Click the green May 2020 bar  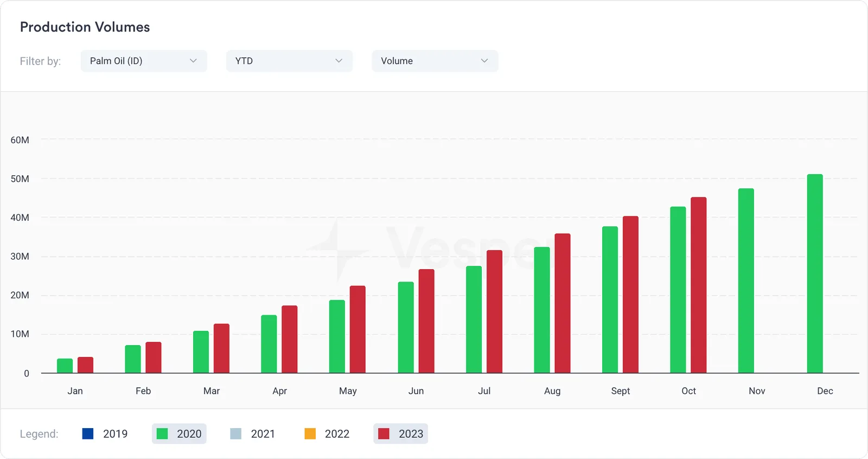(337, 336)
